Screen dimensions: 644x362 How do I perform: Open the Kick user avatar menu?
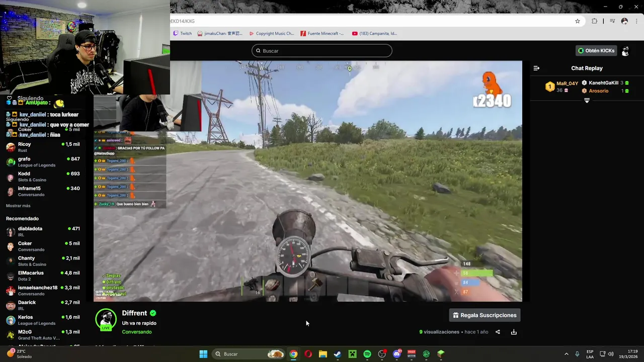(x=625, y=51)
